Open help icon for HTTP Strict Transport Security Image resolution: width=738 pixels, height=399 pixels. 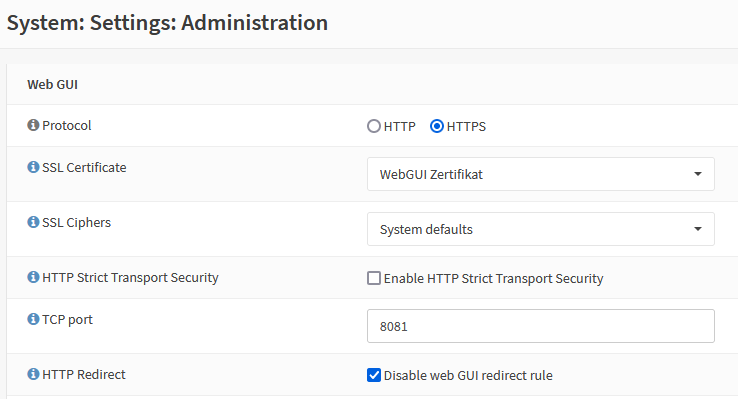pyautogui.click(x=33, y=277)
